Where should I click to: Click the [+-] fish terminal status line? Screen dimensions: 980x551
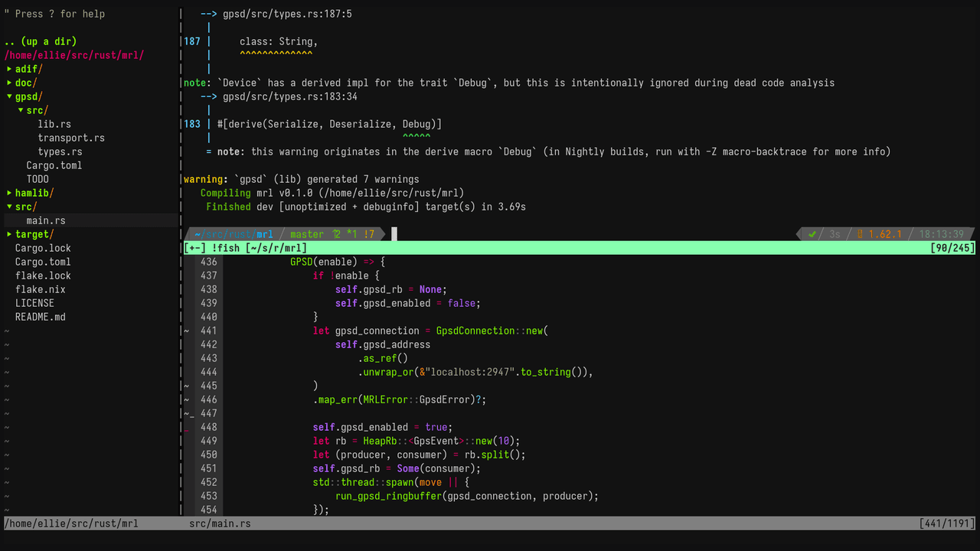pos(245,248)
